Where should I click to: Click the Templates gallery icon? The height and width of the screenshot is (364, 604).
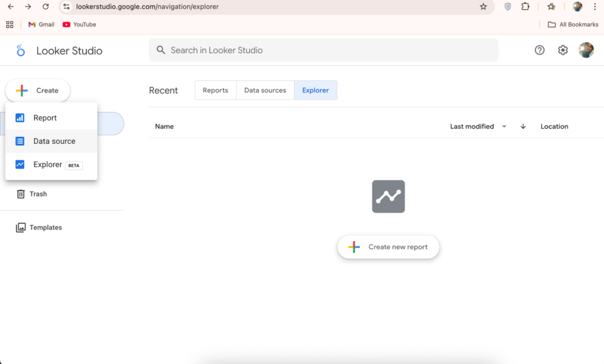[21, 228]
